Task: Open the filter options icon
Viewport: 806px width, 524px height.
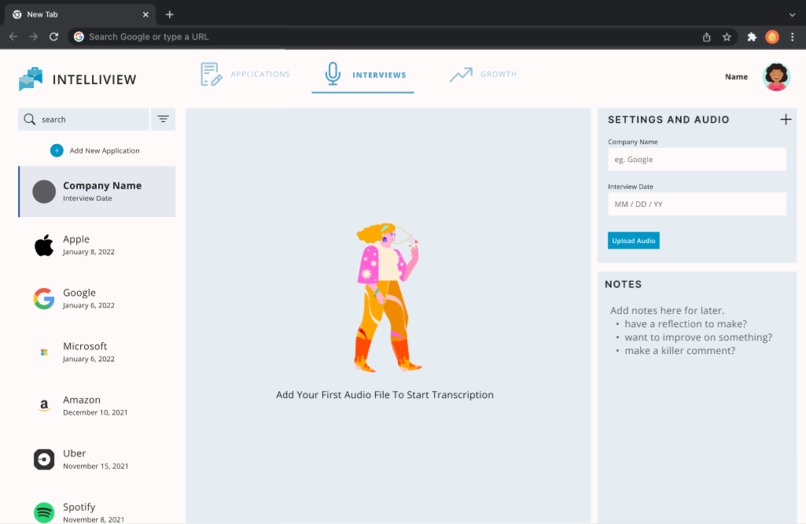Action: tap(163, 119)
